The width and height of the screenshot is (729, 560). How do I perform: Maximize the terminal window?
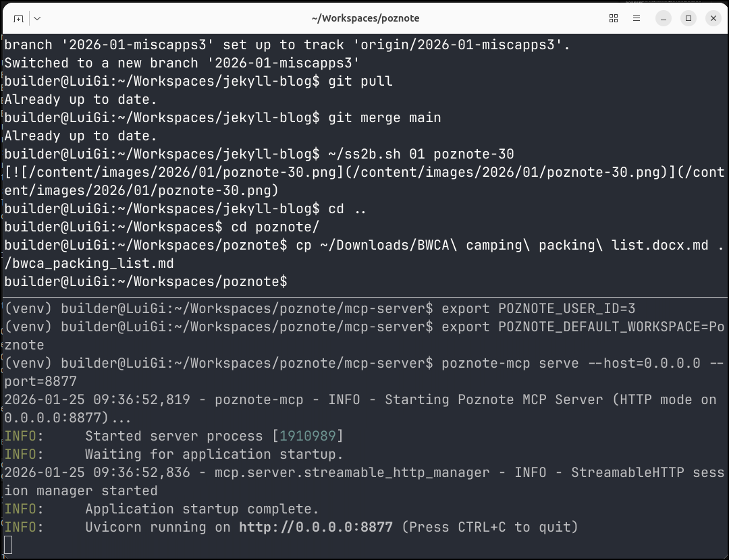point(688,18)
